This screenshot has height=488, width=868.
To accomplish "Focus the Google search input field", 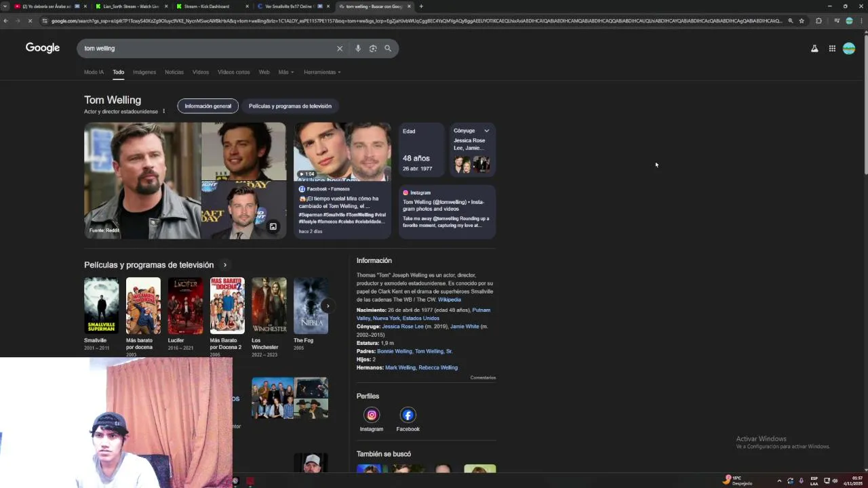I will click(207, 48).
